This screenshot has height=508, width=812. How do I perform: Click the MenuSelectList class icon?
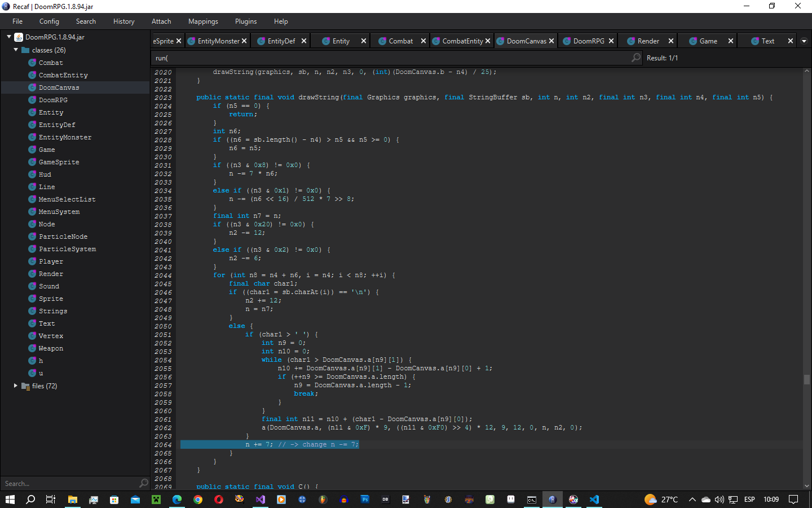(33, 199)
